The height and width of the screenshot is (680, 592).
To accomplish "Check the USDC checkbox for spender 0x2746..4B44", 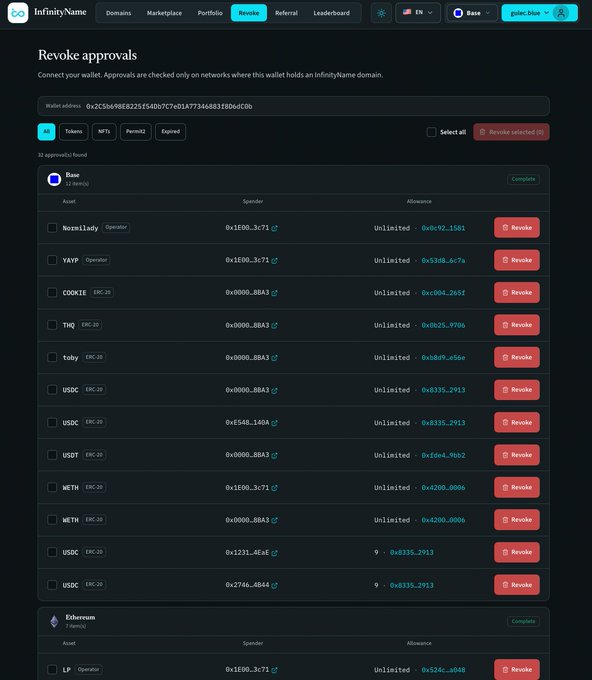I will click(52, 585).
